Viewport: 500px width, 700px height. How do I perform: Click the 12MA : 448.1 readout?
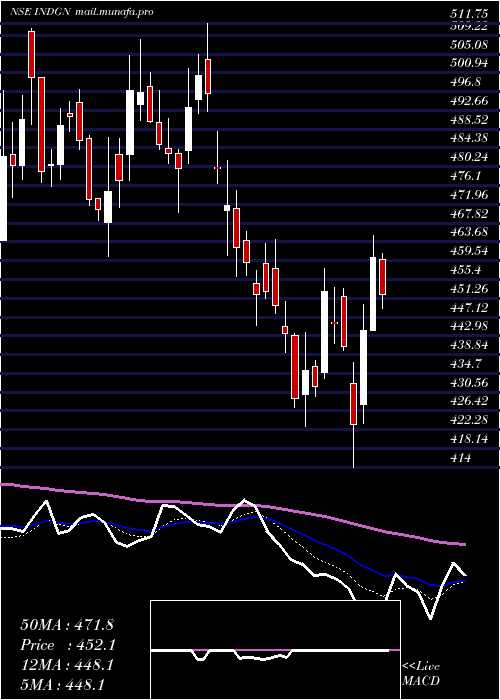click(67, 665)
